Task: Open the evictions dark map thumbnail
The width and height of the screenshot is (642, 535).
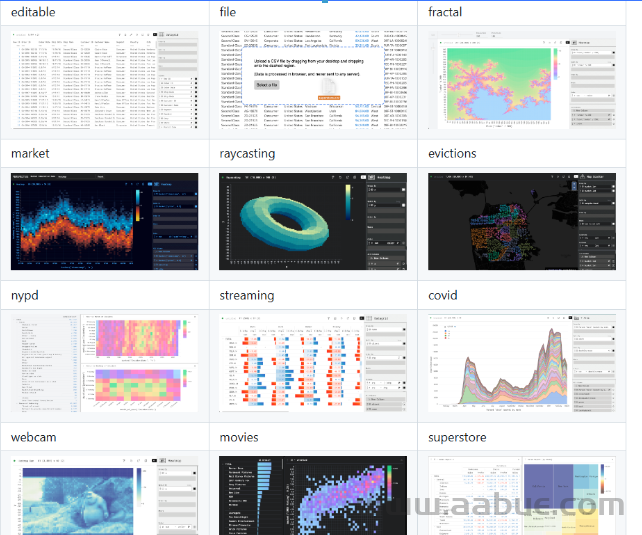Action: (522, 221)
